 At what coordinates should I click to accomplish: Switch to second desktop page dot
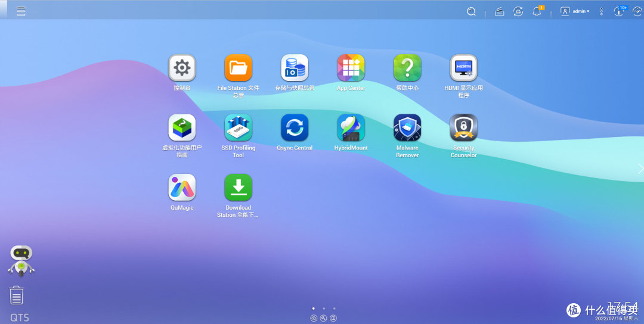pyautogui.click(x=324, y=308)
